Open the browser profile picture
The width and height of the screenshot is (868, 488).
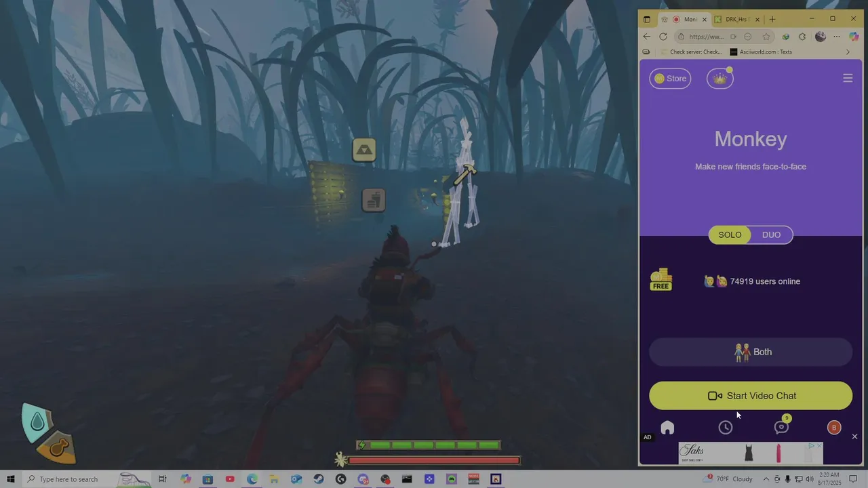tap(820, 37)
